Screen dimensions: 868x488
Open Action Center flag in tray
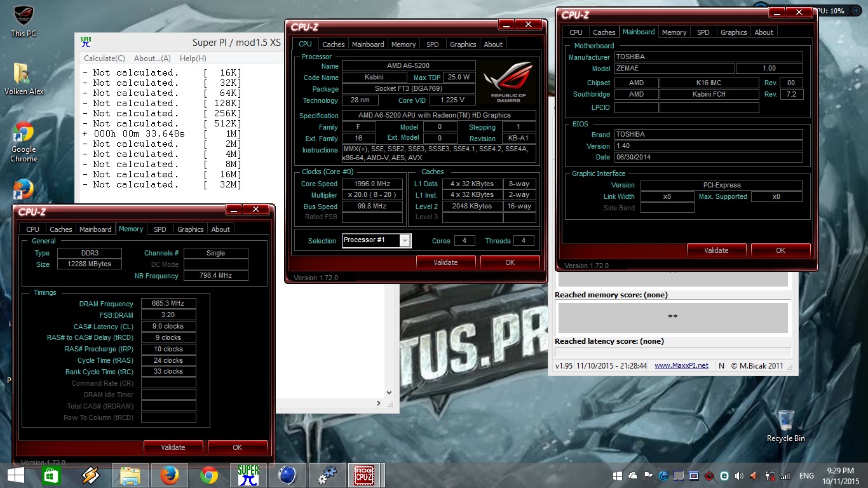(648, 476)
